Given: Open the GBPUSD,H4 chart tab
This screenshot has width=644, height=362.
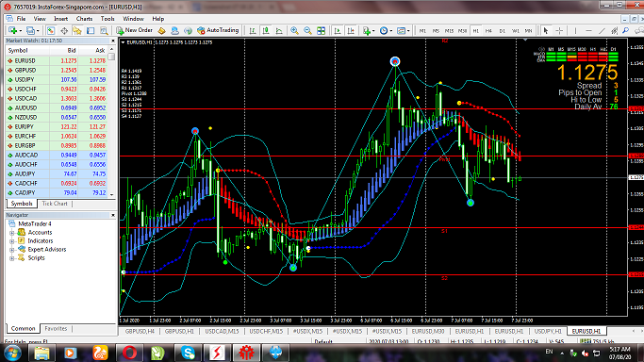Looking at the screenshot, I should pyautogui.click(x=140, y=331).
